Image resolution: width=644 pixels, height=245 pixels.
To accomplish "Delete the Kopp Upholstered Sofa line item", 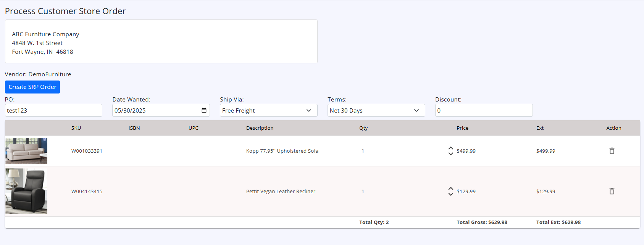I will pos(612,151).
